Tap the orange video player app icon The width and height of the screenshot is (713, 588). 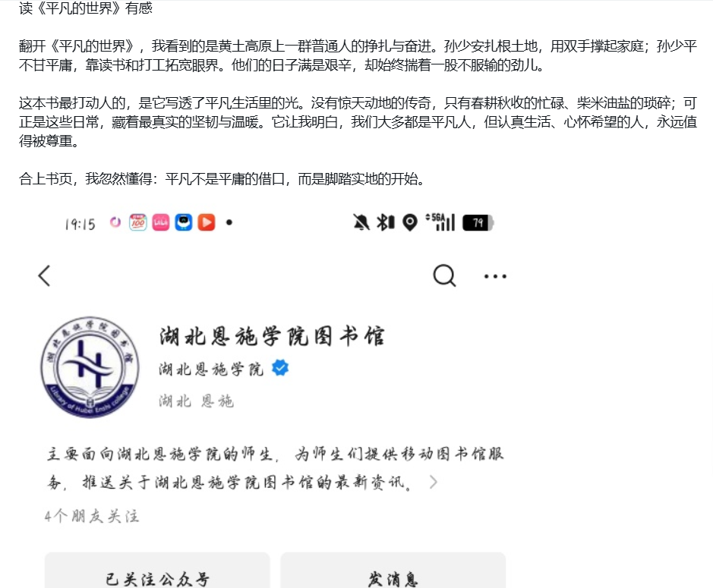[x=207, y=222]
